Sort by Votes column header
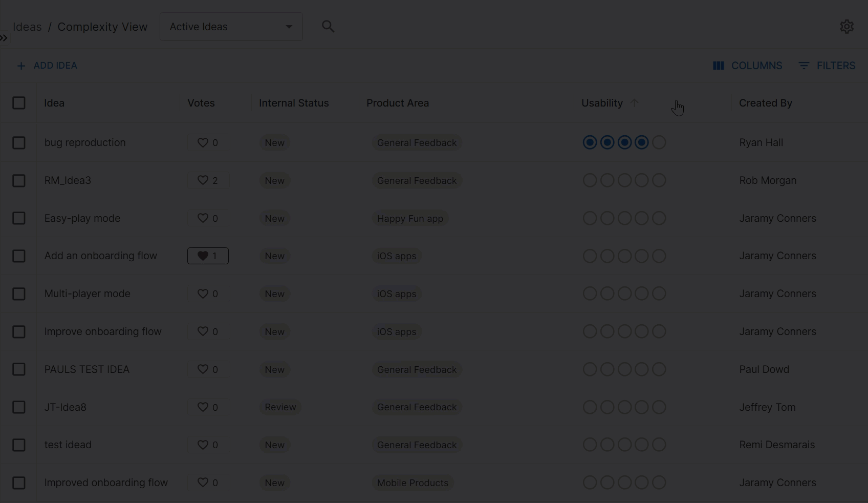868x503 pixels. (201, 103)
